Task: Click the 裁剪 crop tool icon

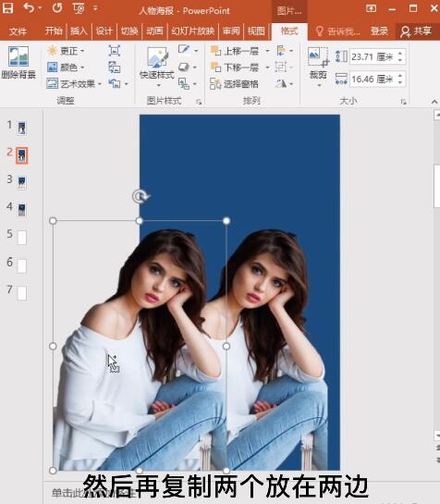Action: pyautogui.click(x=318, y=57)
